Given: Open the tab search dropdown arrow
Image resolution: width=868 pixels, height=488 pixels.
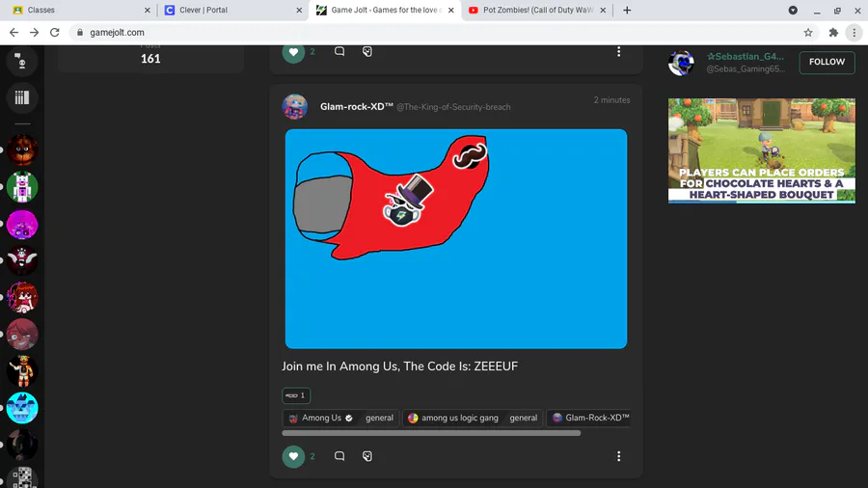Looking at the screenshot, I should coord(793,10).
